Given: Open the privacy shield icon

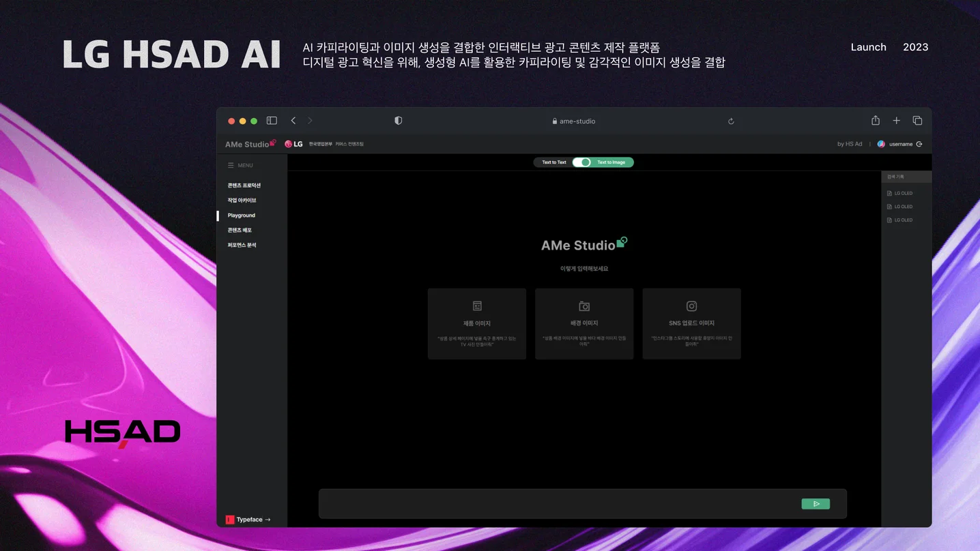Looking at the screenshot, I should click(399, 121).
